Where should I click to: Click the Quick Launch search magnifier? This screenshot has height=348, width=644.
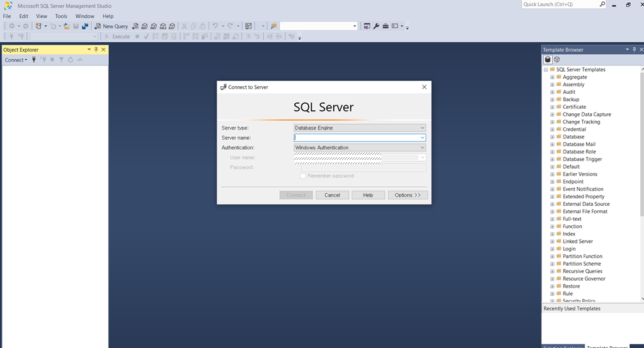tap(602, 4)
